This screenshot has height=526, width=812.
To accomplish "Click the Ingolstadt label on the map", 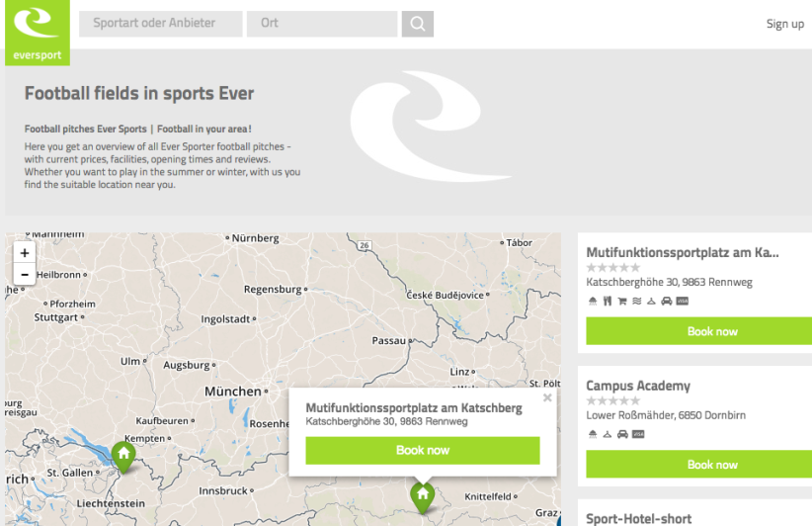I will pyautogui.click(x=225, y=319).
